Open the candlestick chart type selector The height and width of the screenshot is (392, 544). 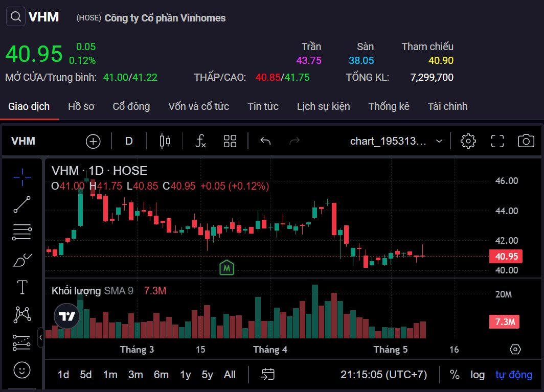[x=165, y=141]
